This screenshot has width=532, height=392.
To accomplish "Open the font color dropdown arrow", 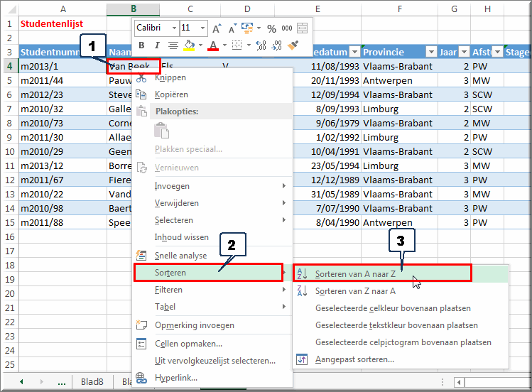I will [224, 45].
